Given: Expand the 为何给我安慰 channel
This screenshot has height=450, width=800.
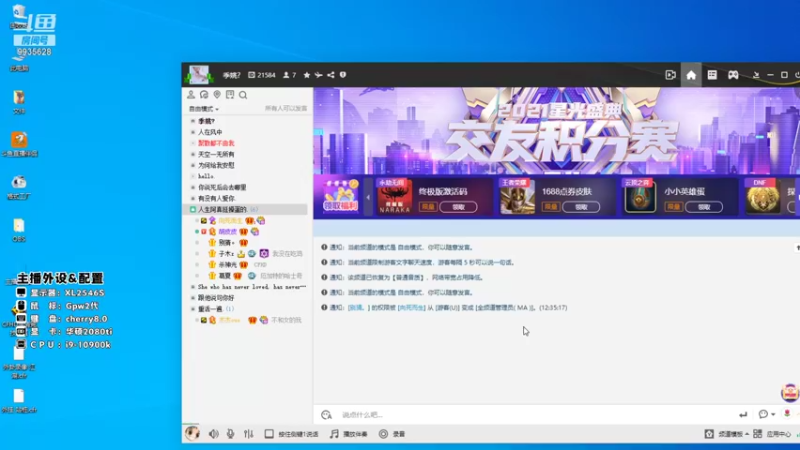Looking at the screenshot, I should pos(216,165).
